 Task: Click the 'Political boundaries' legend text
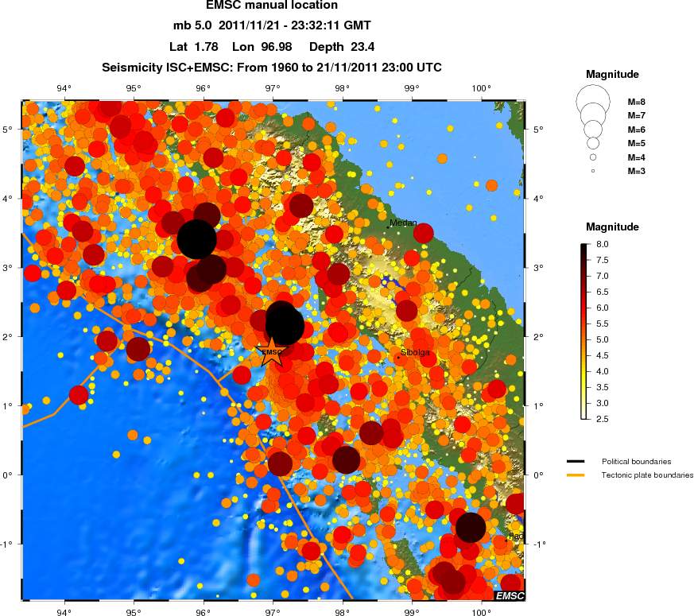click(636, 461)
